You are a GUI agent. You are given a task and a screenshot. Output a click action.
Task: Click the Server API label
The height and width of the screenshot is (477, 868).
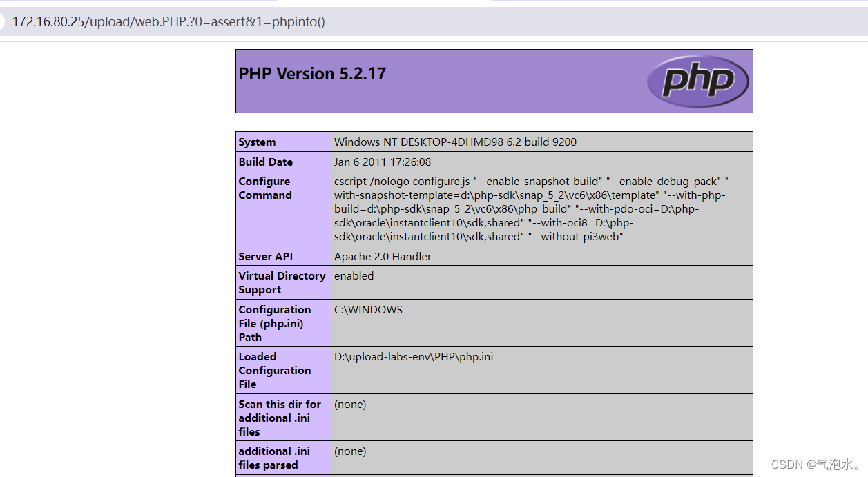coord(266,256)
